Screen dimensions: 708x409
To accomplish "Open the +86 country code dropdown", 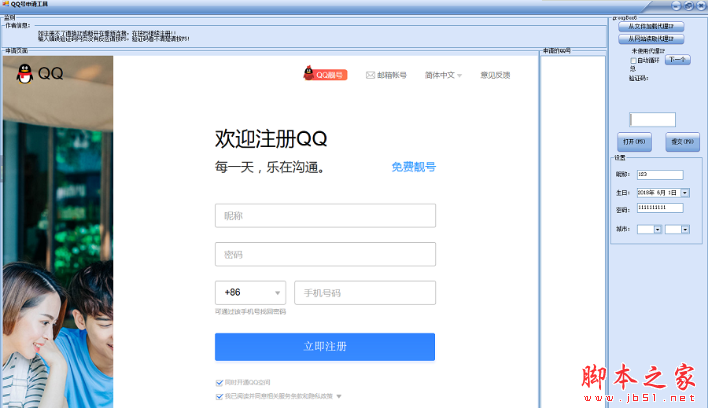I will pos(250,293).
